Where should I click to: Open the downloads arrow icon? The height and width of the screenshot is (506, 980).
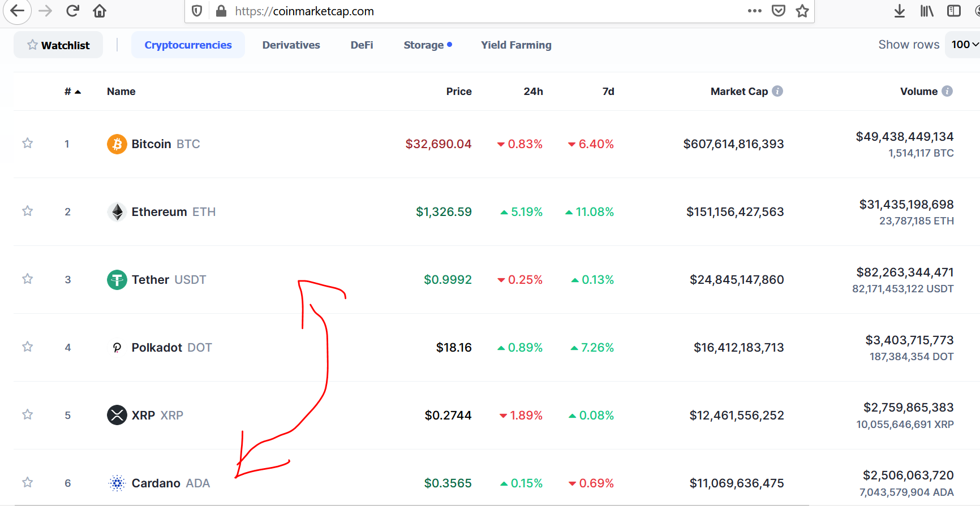pyautogui.click(x=900, y=11)
